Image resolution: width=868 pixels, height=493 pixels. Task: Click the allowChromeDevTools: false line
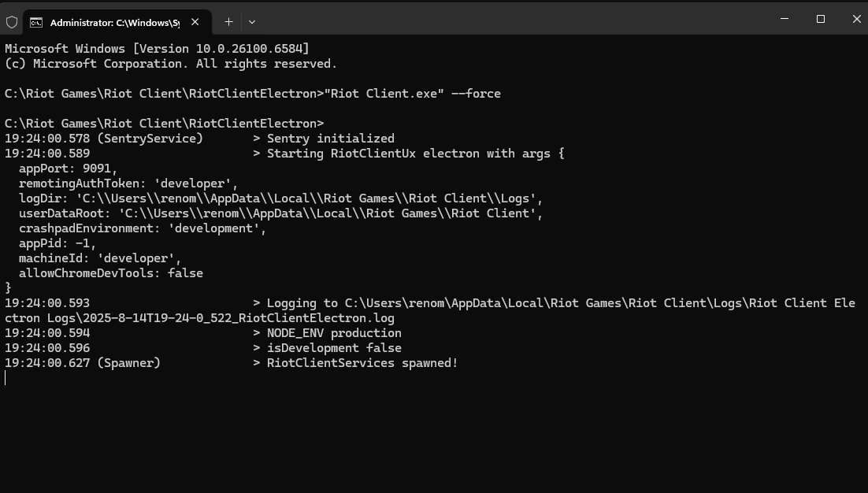111,272
